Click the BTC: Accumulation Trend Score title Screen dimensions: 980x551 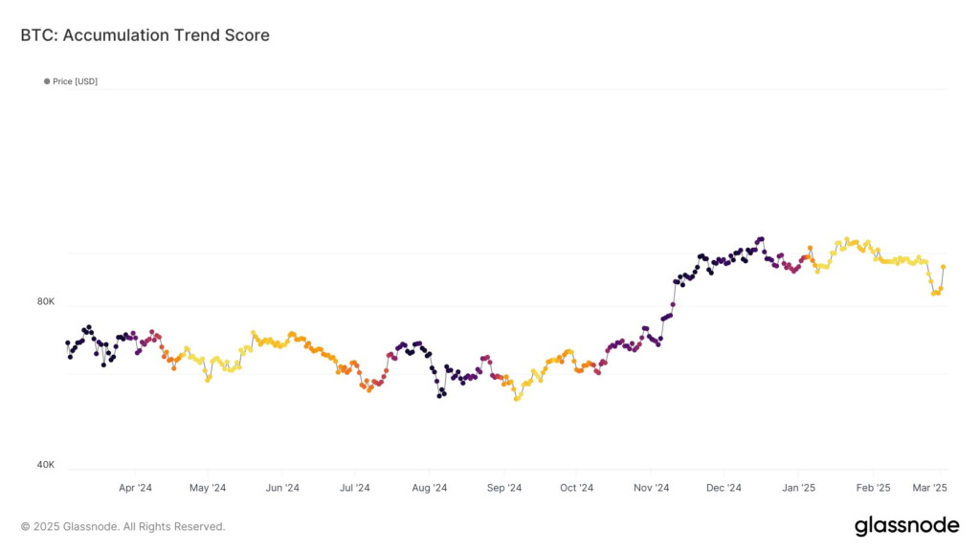(145, 35)
